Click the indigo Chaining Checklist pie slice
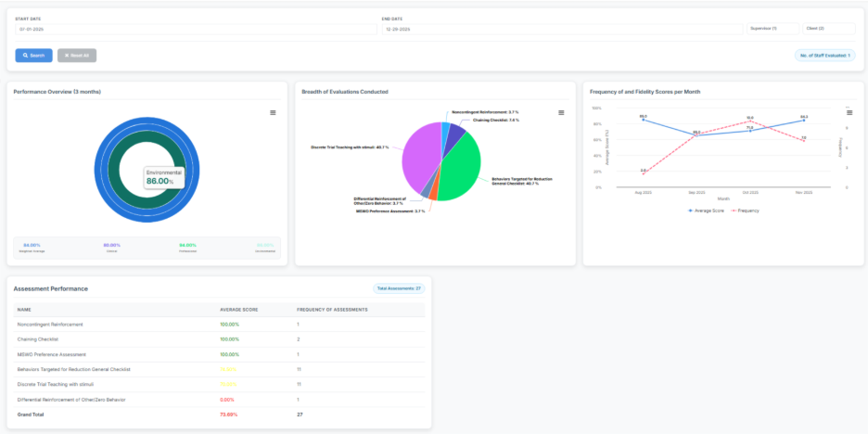The image size is (868, 434). [455, 134]
